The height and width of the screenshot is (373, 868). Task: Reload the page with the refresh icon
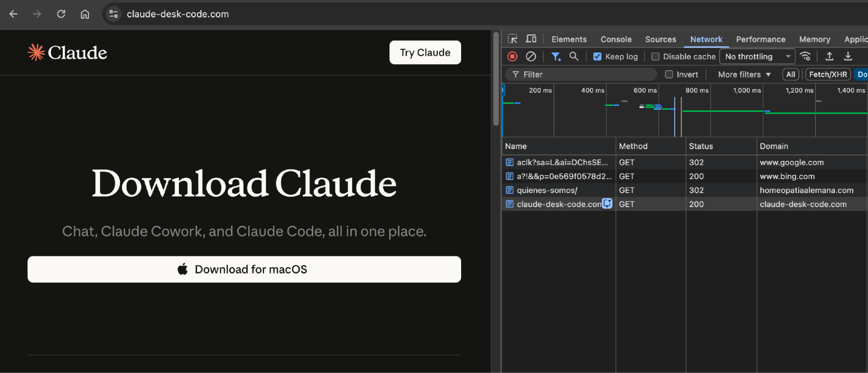(x=61, y=14)
